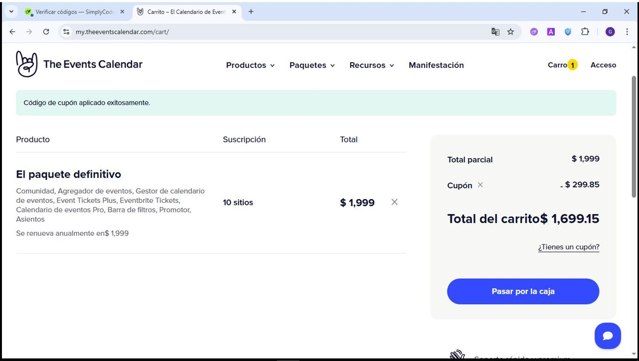Viewport: 639px width, 361px height.
Task: Open the Chrome profile avatar
Action: [x=610, y=32]
